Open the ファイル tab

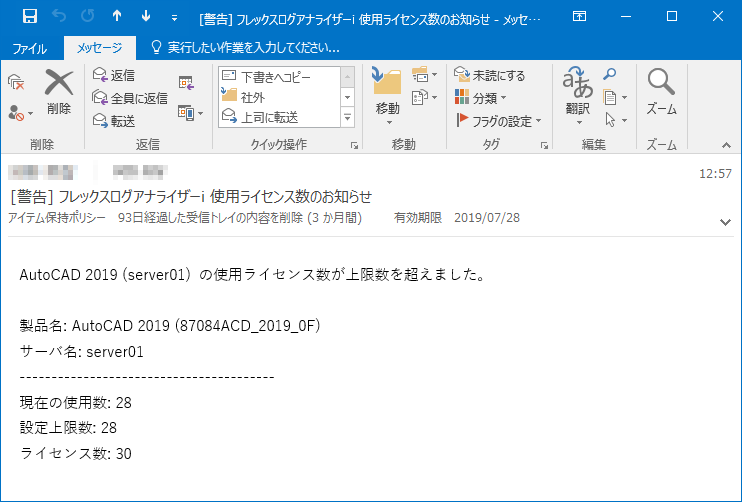click(x=30, y=48)
